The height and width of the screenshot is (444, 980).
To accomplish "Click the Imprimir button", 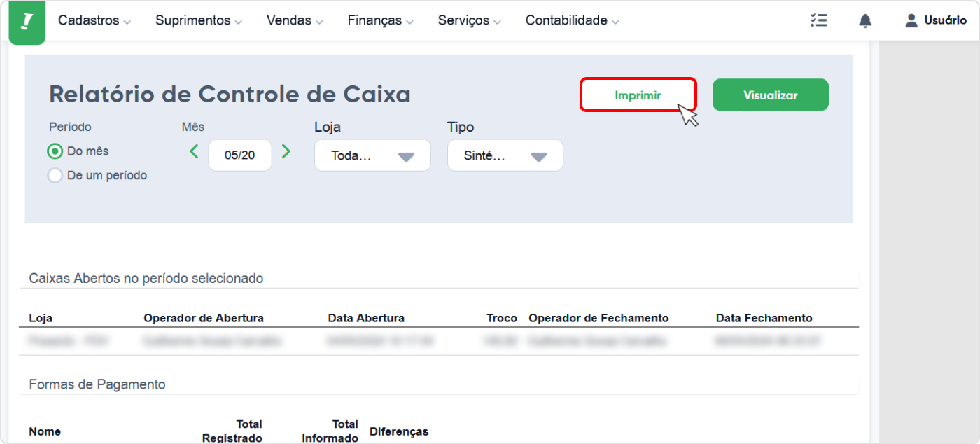I will point(638,95).
